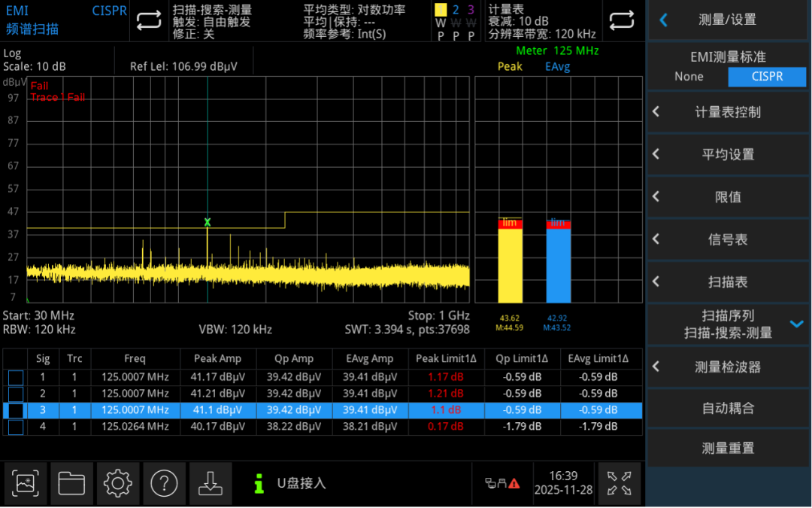Viewport: 812px width, 508px height.
Task: Tap the Ref Lel 106.99 dBµV value
Action: click(184, 66)
